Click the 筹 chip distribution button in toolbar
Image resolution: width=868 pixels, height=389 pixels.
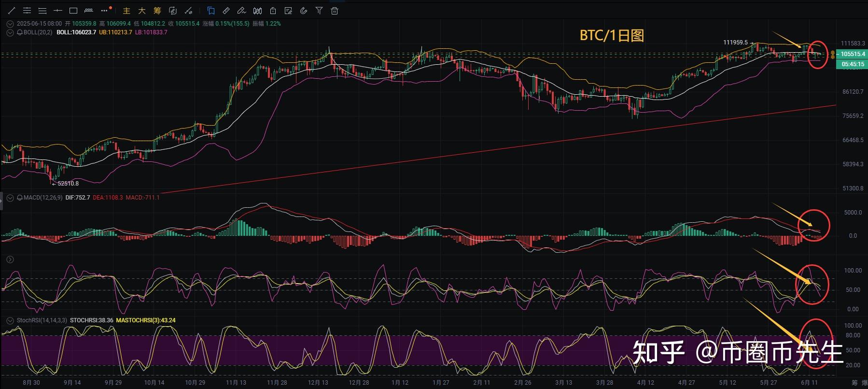coord(157,11)
